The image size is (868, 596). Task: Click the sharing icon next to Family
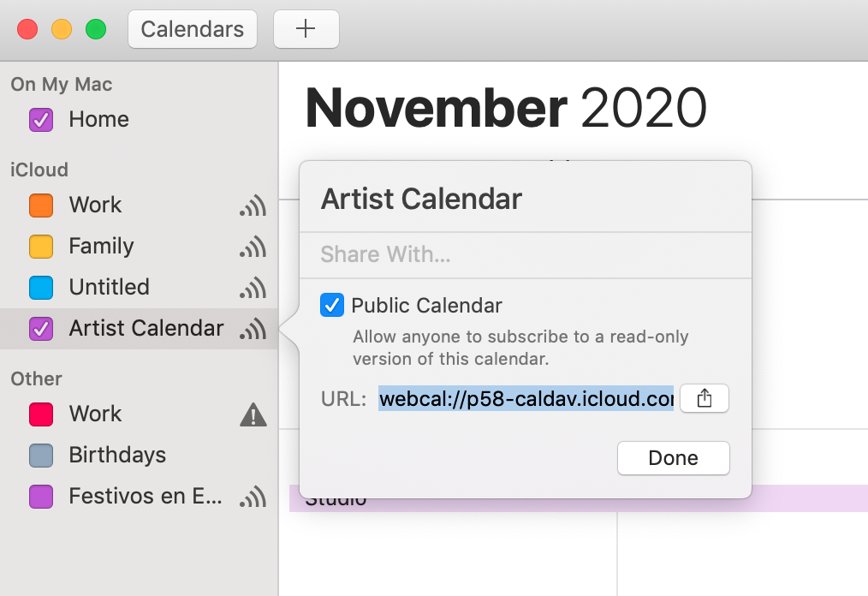pyautogui.click(x=253, y=247)
